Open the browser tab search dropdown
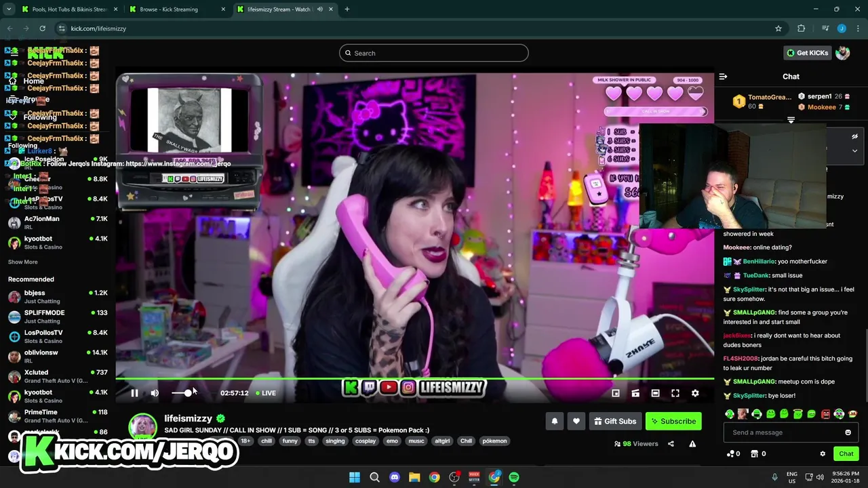Viewport: 868px width, 488px height. (x=7, y=9)
